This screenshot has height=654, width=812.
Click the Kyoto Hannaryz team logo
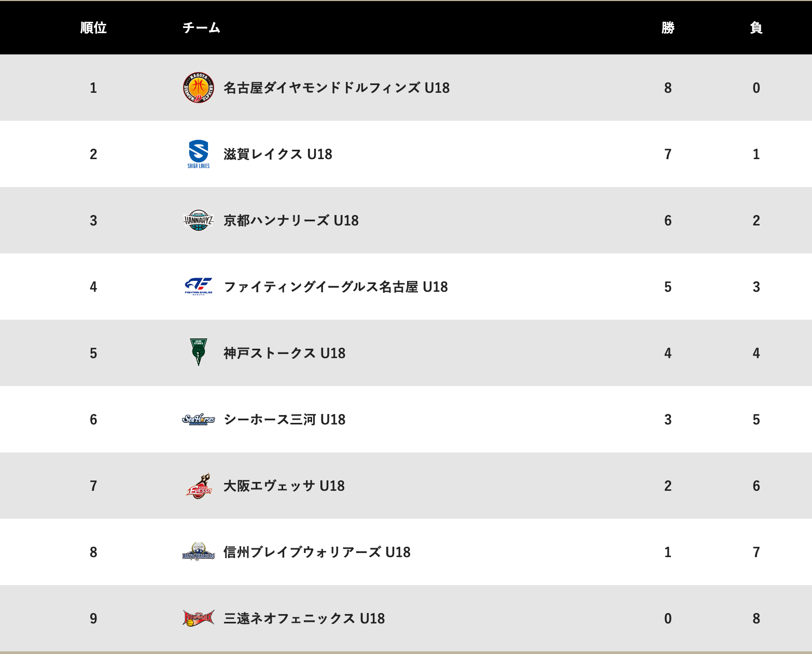199,220
